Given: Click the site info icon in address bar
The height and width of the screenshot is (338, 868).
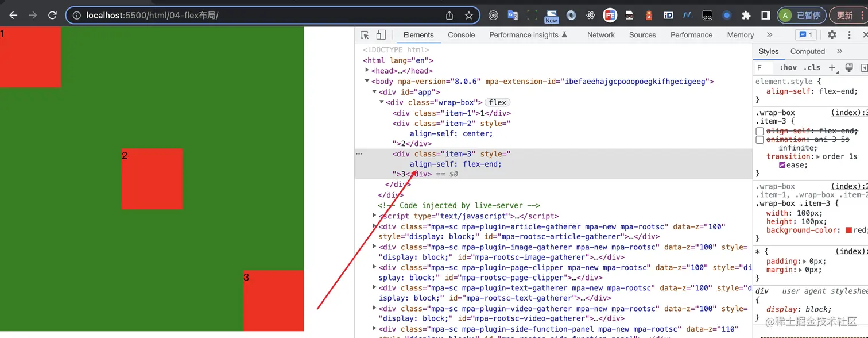Looking at the screenshot, I should click(x=76, y=16).
